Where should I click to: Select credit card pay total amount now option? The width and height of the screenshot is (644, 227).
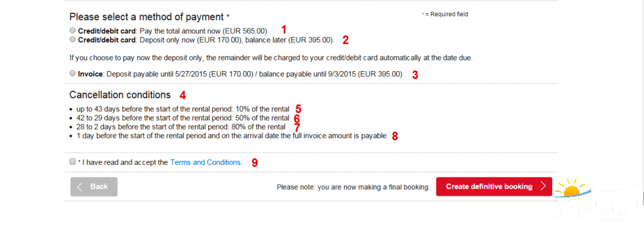[73, 30]
